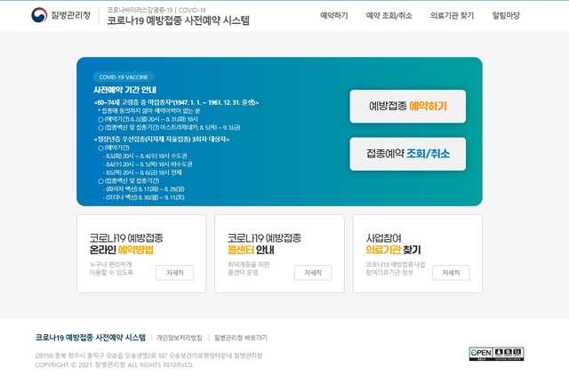Click the 온라인 예약방법 card title

click(x=126, y=244)
